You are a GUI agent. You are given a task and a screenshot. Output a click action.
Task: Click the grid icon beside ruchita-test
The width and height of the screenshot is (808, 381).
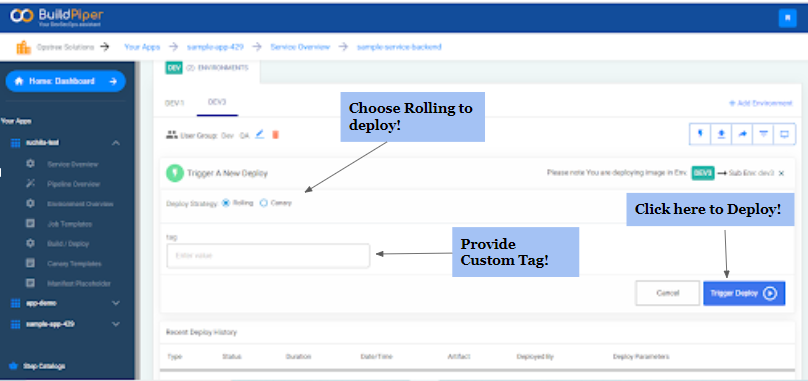tap(15, 143)
